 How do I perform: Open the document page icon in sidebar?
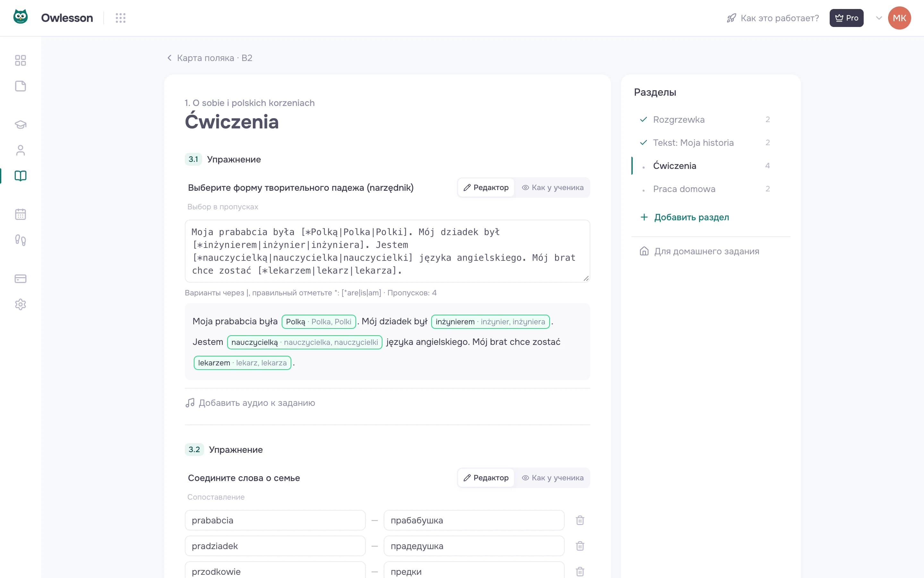[21, 86]
